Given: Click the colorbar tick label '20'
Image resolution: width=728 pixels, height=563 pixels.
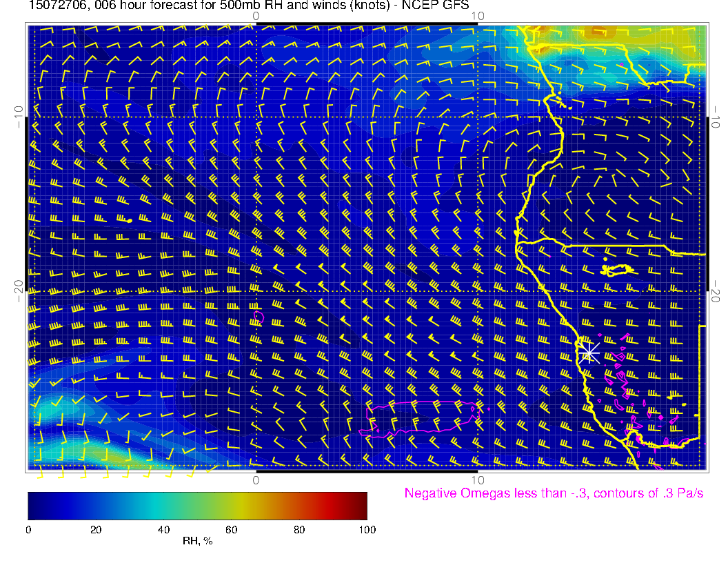Looking at the screenshot, I should pyautogui.click(x=96, y=530).
